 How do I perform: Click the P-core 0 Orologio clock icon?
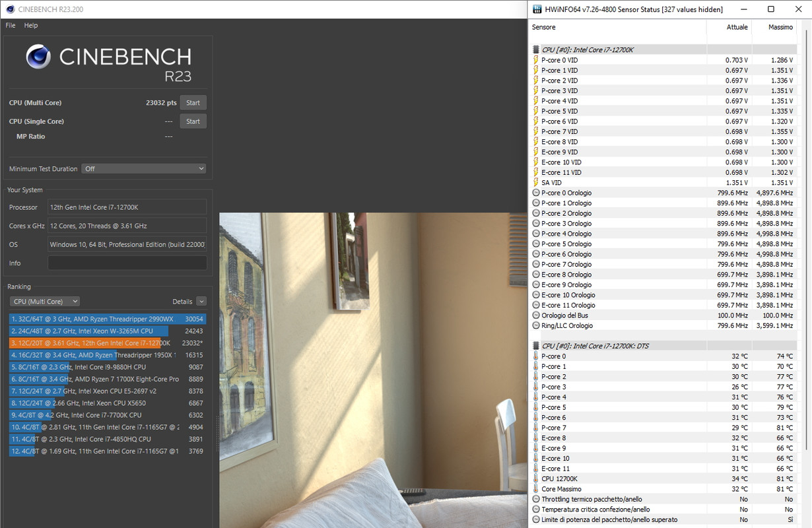coord(535,193)
